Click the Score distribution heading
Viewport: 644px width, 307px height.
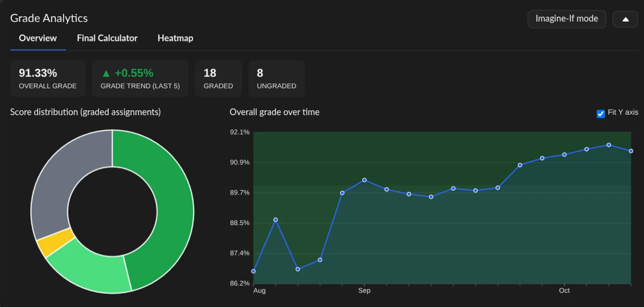(85, 112)
